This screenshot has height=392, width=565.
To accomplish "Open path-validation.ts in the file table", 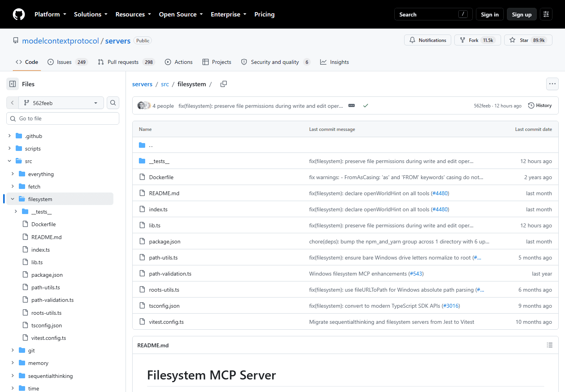I will [170, 274].
